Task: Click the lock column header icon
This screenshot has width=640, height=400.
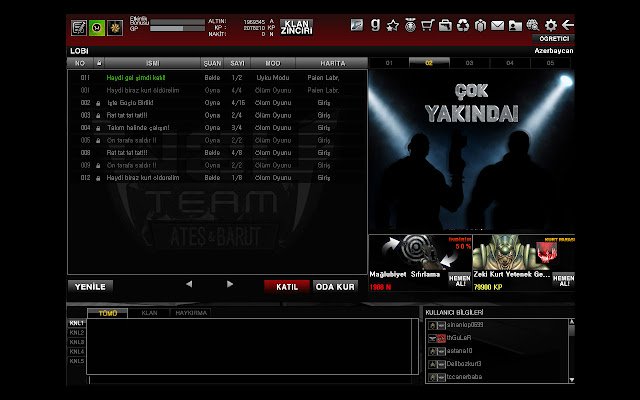Action: pyautogui.click(x=99, y=62)
